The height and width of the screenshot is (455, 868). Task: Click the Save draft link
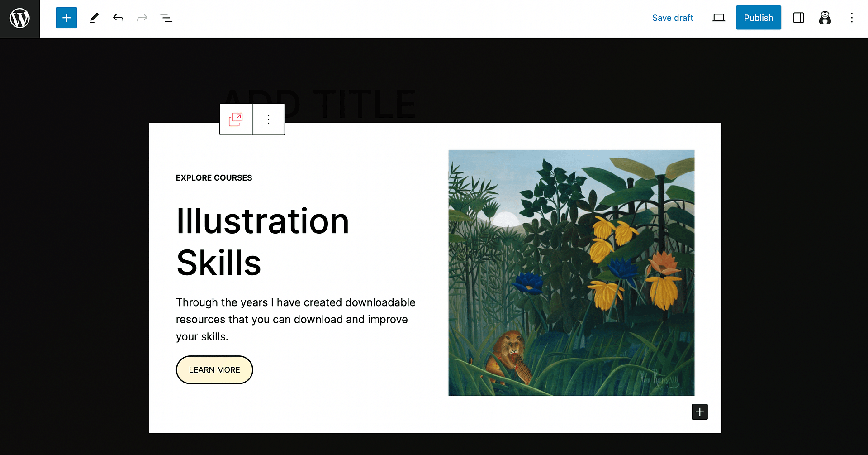[673, 18]
